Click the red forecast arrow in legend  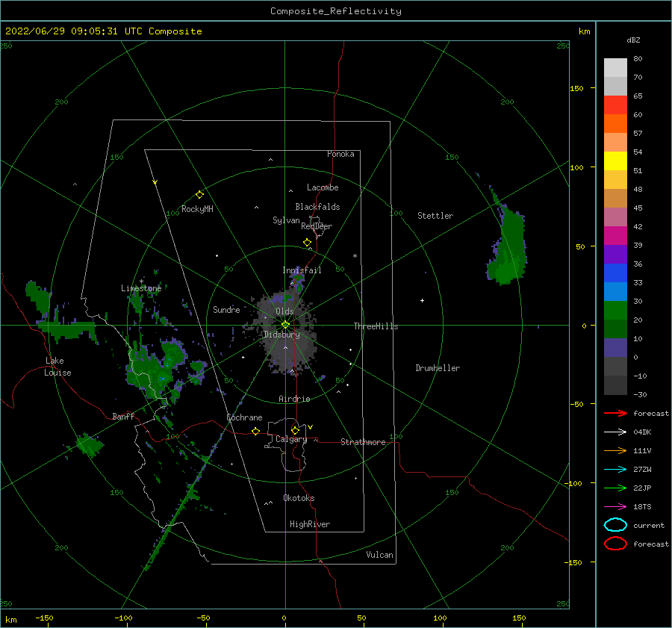pyautogui.click(x=615, y=413)
